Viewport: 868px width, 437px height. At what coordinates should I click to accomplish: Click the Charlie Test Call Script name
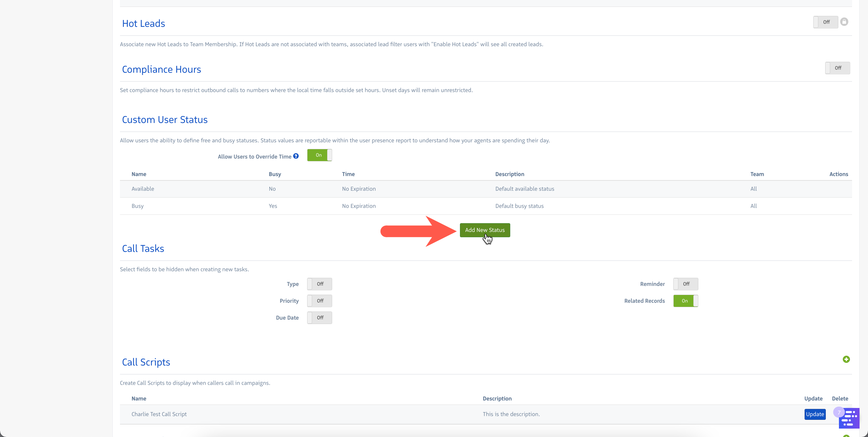[x=159, y=414]
